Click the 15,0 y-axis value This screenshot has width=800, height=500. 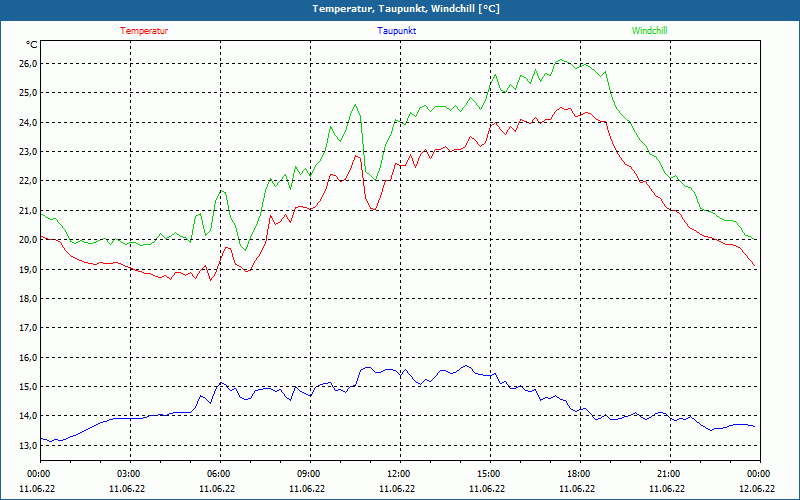pos(29,387)
